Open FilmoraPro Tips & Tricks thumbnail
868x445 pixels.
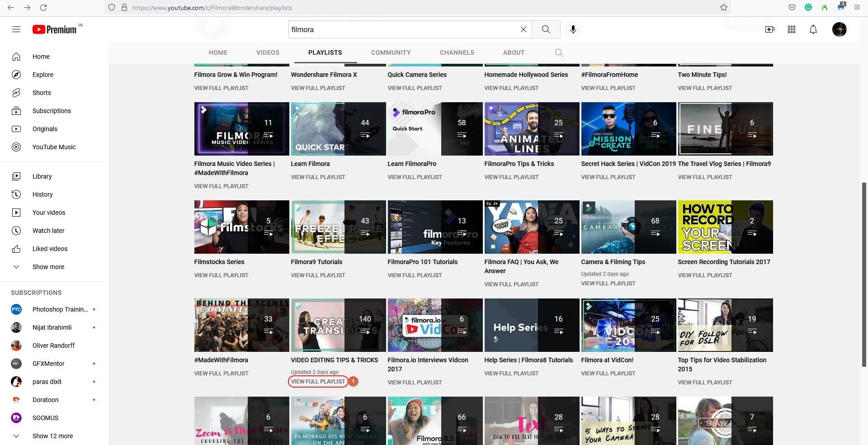(x=532, y=129)
